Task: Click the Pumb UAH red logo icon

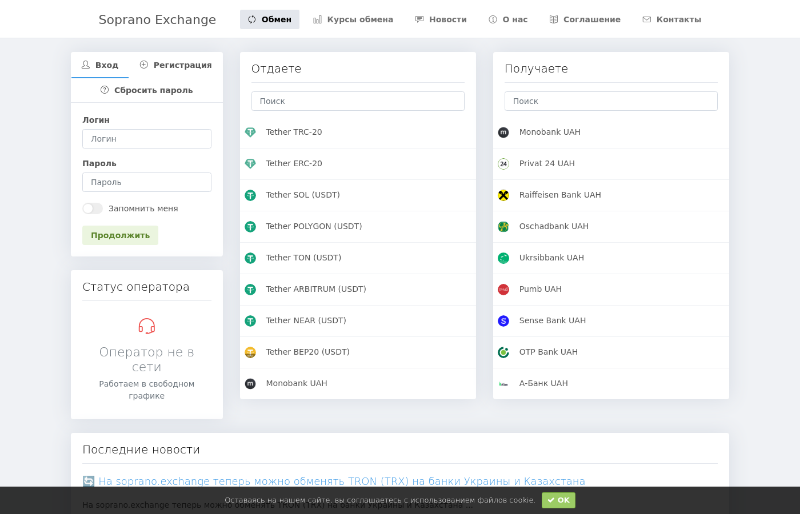Action: tap(503, 289)
